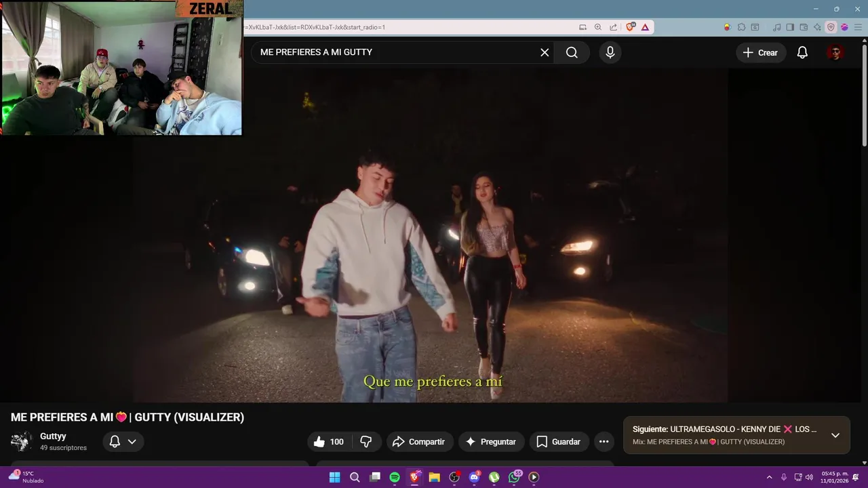
Task: Open the Guttyy channel name link
Action: (53, 436)
